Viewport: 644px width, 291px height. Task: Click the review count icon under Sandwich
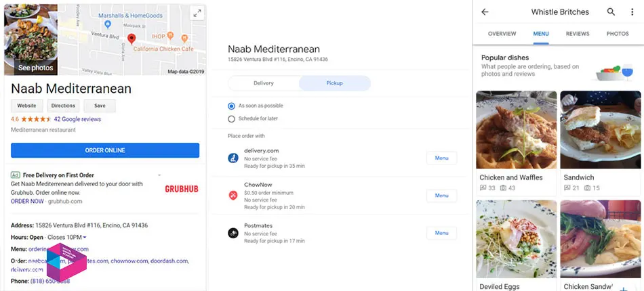point(567,187)
